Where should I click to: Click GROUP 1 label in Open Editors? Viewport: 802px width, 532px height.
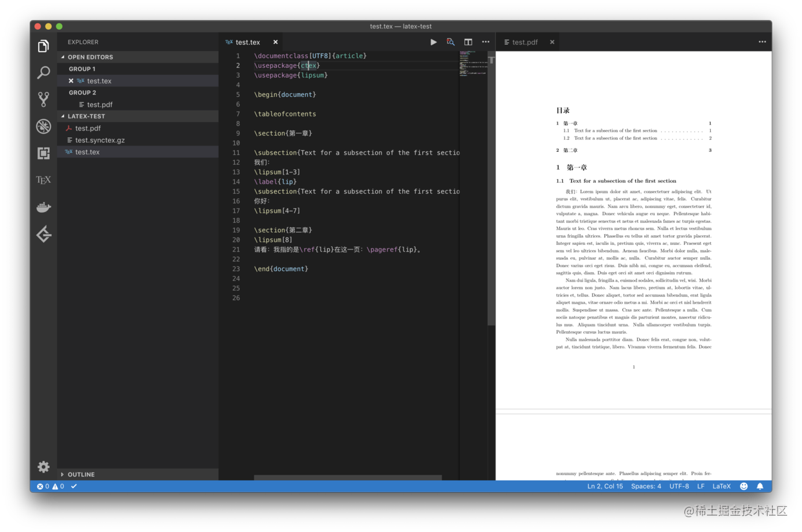(x=82, y=69)
